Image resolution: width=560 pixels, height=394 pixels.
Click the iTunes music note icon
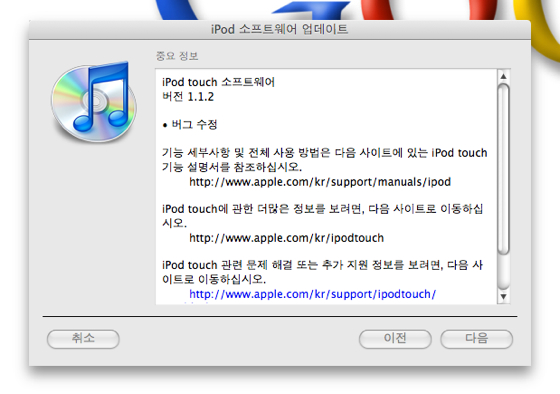[x=94, y=102]
